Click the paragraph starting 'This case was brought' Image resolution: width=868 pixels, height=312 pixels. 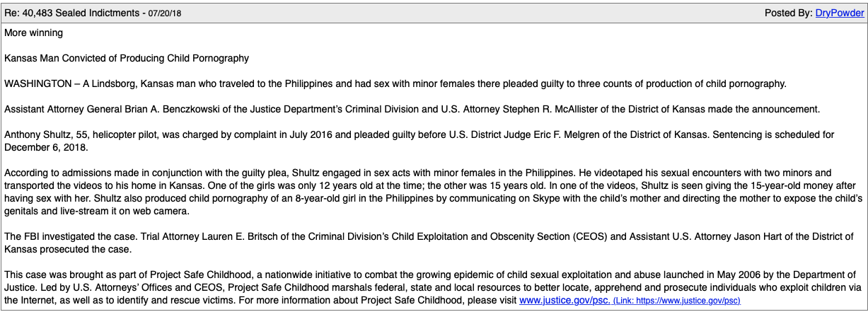(433, 288)
